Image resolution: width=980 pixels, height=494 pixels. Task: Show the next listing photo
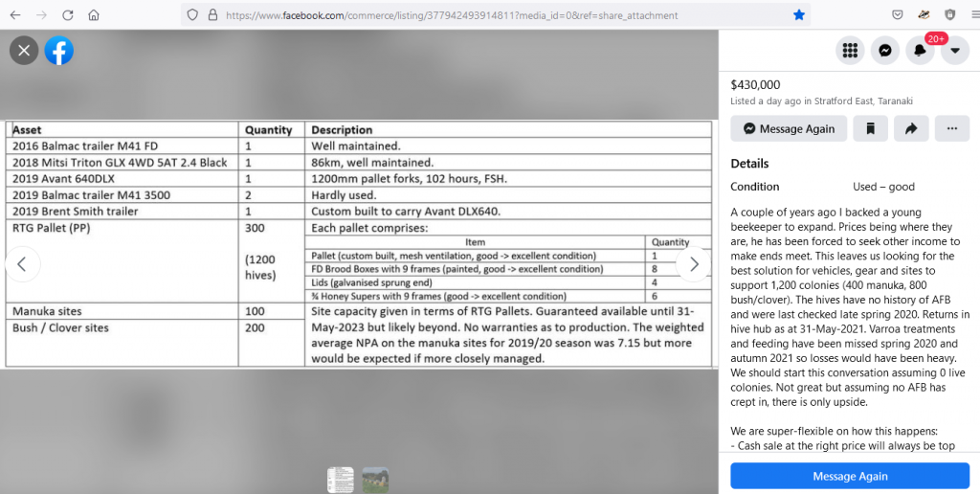click(694, 264)
